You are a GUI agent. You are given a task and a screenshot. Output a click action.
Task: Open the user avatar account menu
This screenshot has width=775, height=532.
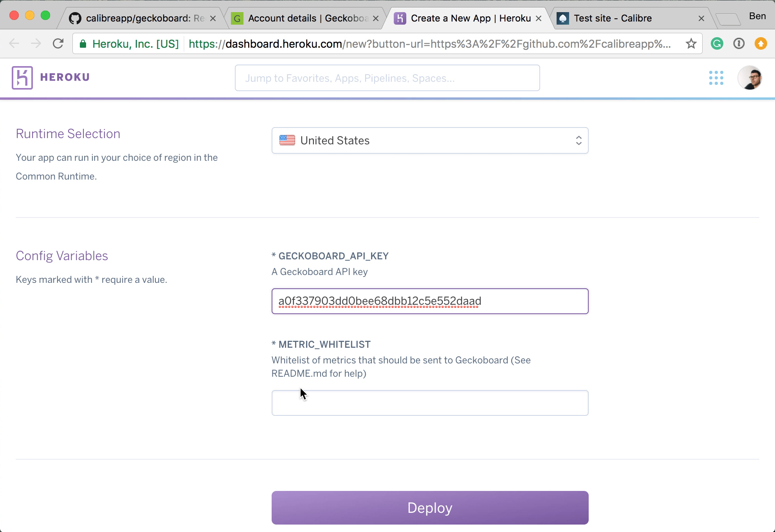click(x=750, y=78)
